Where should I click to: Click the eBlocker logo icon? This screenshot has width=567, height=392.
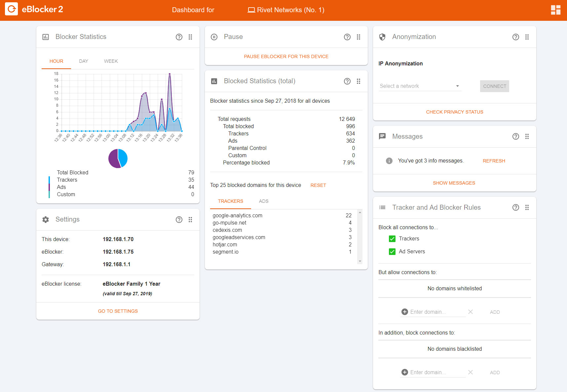point(12,9)
